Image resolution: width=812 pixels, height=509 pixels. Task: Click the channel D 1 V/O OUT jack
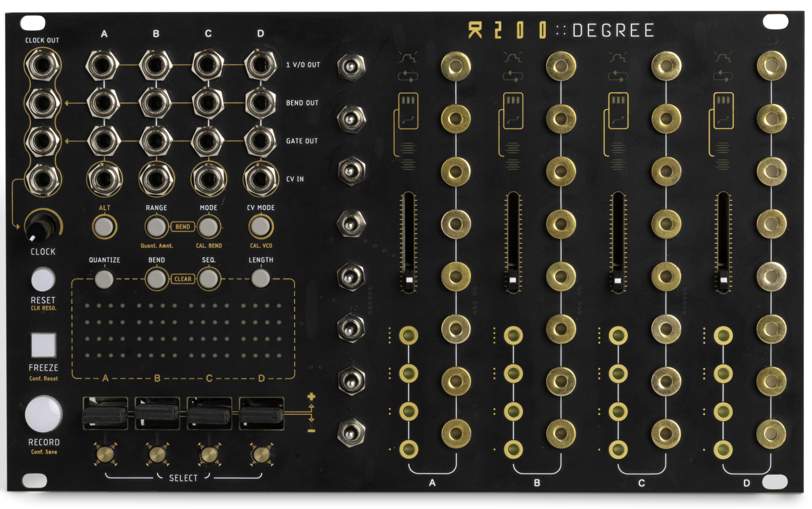(x=260, y=65)
